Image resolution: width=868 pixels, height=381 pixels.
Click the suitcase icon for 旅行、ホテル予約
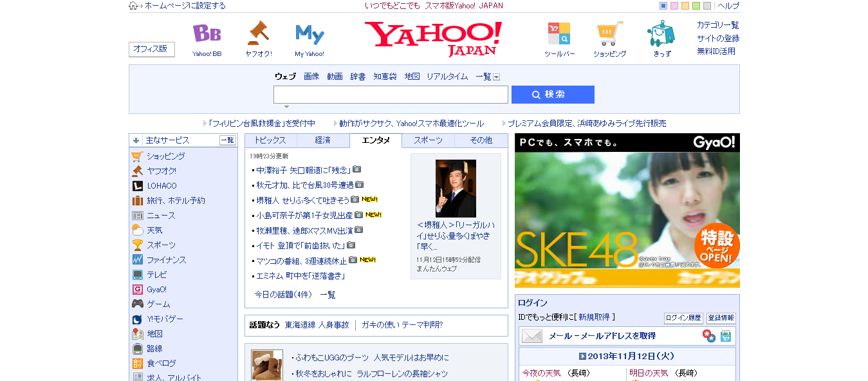pos(137,201)
